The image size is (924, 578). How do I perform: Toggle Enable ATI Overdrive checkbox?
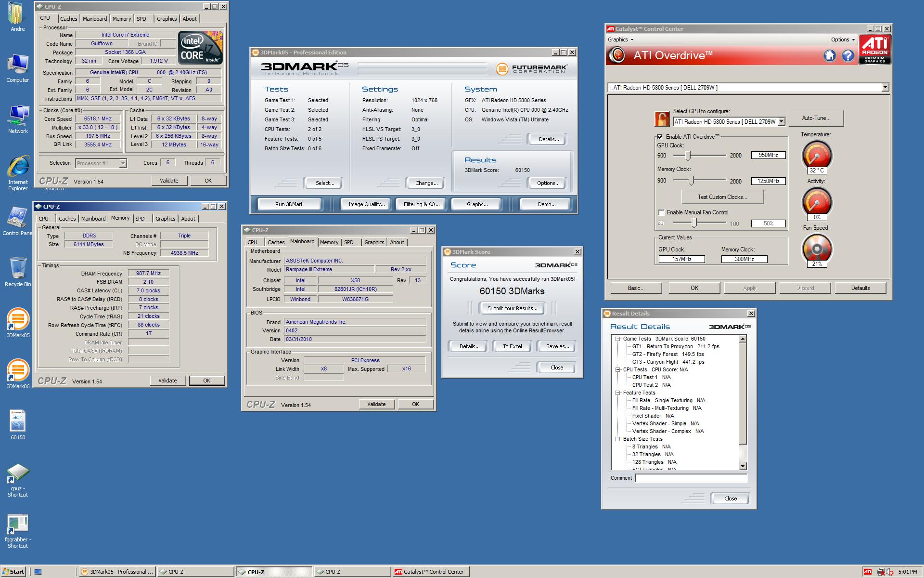pyautogui.click(x=660, y=137)
